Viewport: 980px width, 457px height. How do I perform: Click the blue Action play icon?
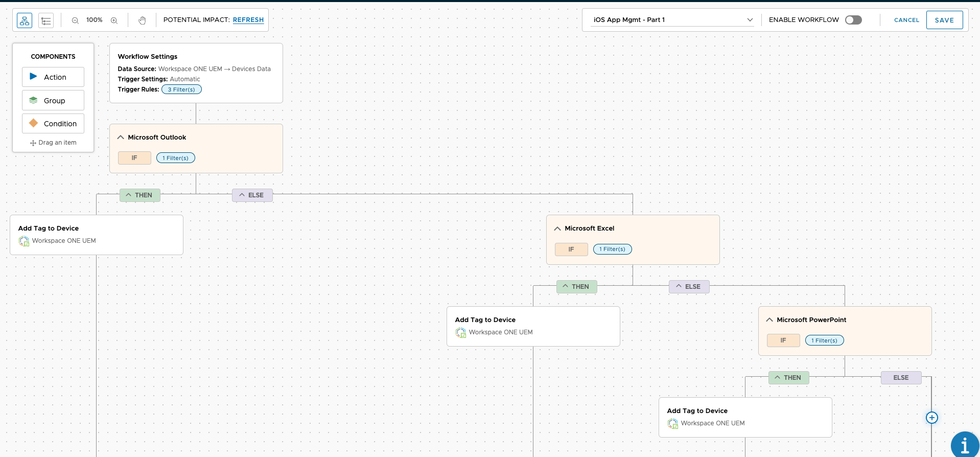(33, 77)
